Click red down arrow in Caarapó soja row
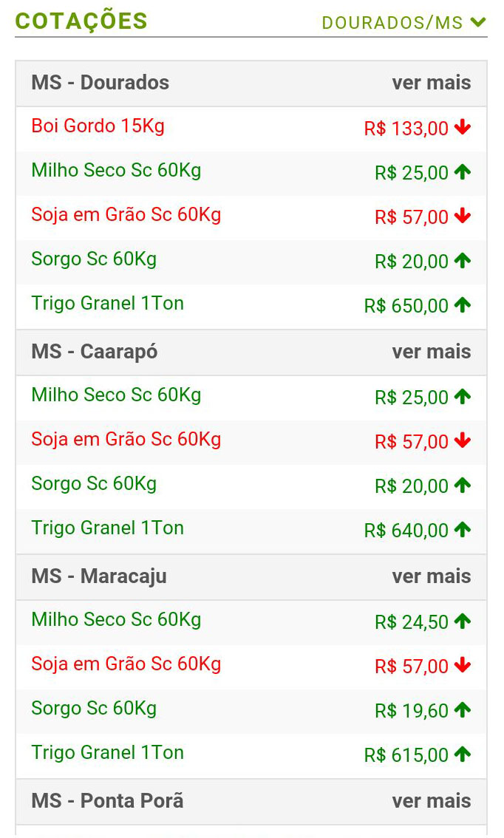 click(x=463, y=440)
